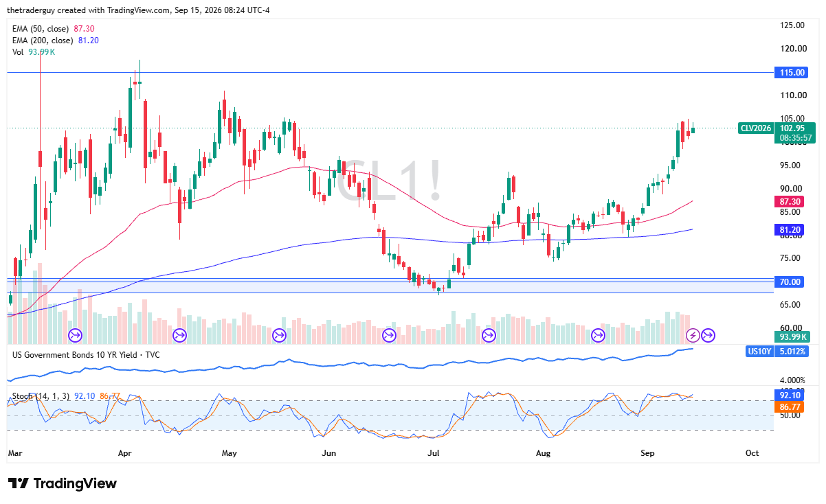The width and height of the screenshot is (826, 504).
Task: Click the blue 81.20 EMA price label
Action: [x=789, y=229]
